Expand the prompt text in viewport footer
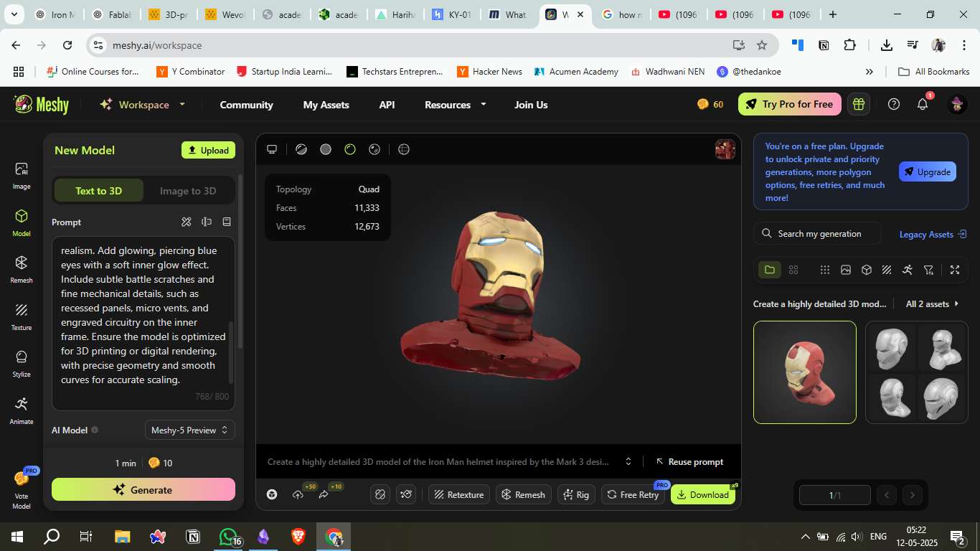This screenshot has height=551, width=980. coord(628,462)
